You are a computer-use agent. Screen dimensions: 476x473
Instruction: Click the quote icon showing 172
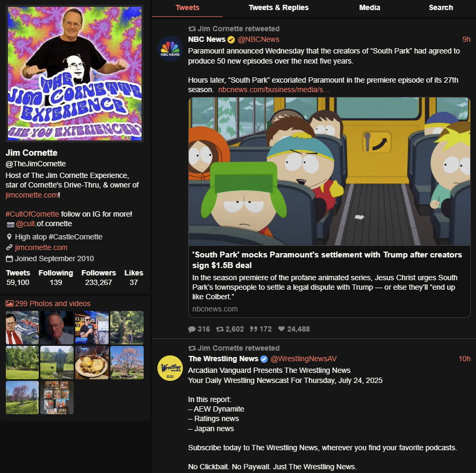pos(254,329)
